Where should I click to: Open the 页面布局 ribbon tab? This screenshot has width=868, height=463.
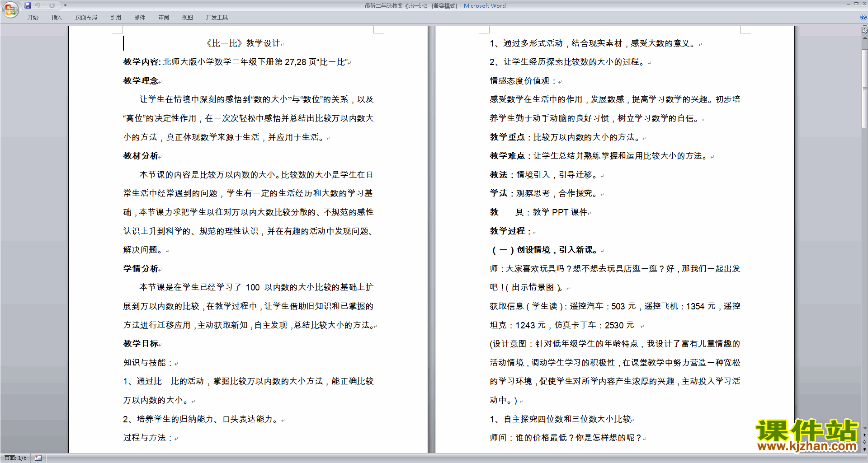[86, 18]
